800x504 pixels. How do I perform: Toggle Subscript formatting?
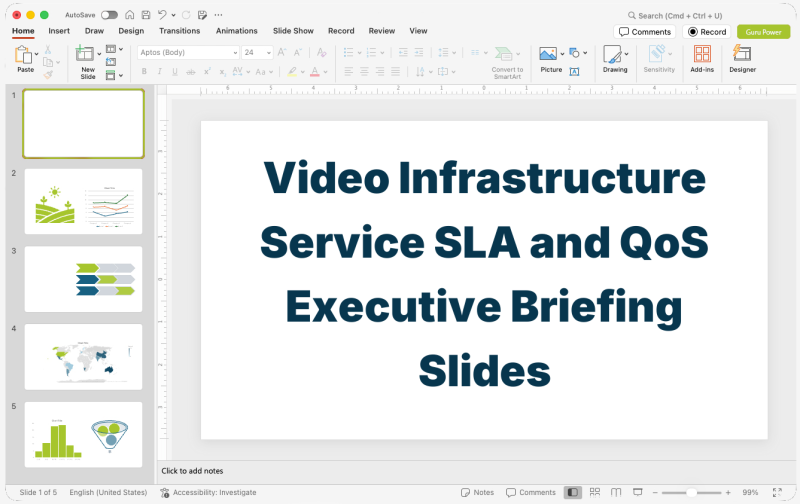point(222,72)
